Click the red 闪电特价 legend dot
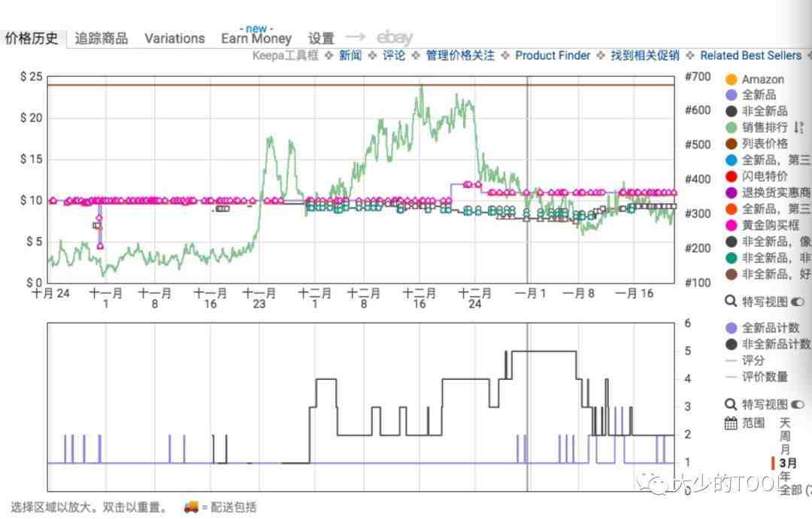812x519 pixels. (730, 176)
